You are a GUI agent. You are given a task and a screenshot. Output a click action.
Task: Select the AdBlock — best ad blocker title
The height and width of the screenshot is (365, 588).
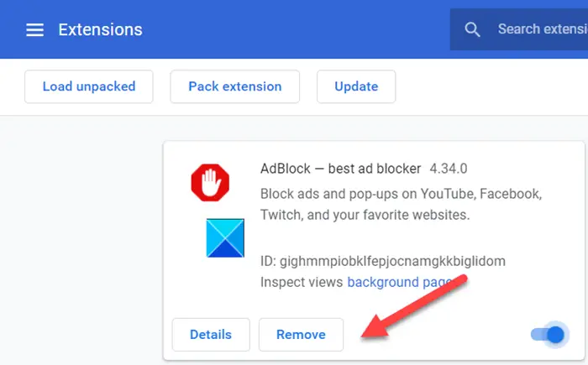pos(340,169)
